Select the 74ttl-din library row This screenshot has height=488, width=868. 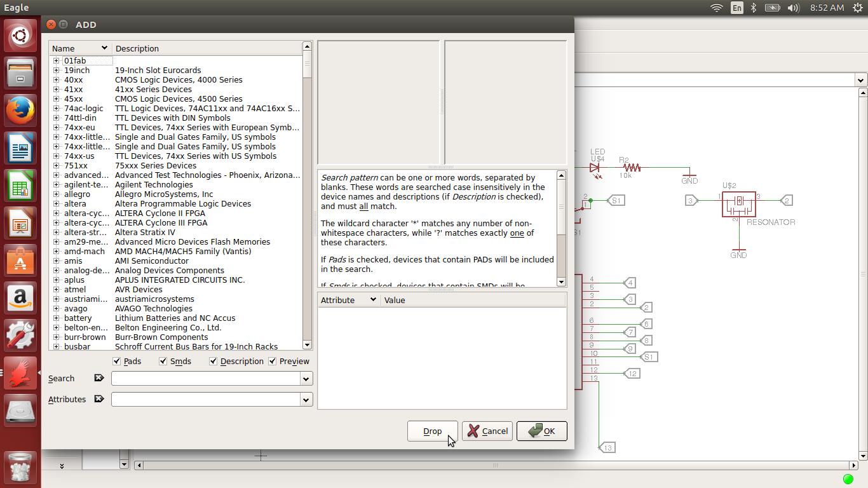click(176, 118)
